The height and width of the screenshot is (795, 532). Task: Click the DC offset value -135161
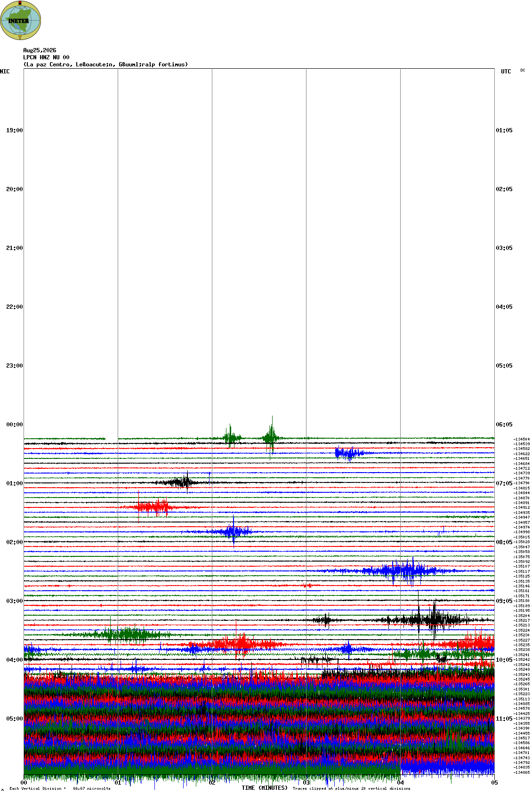[x=522, y=591]
